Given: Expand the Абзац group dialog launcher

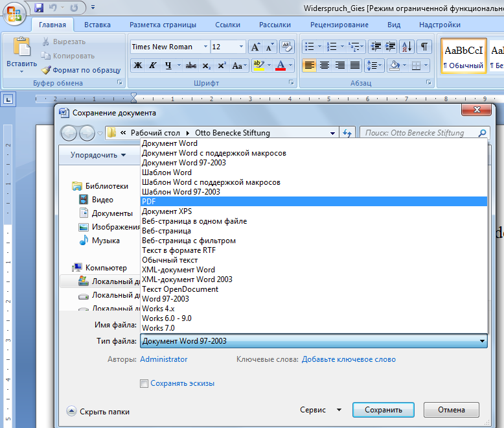Looking at the screenshot, I should pos(428,83).
